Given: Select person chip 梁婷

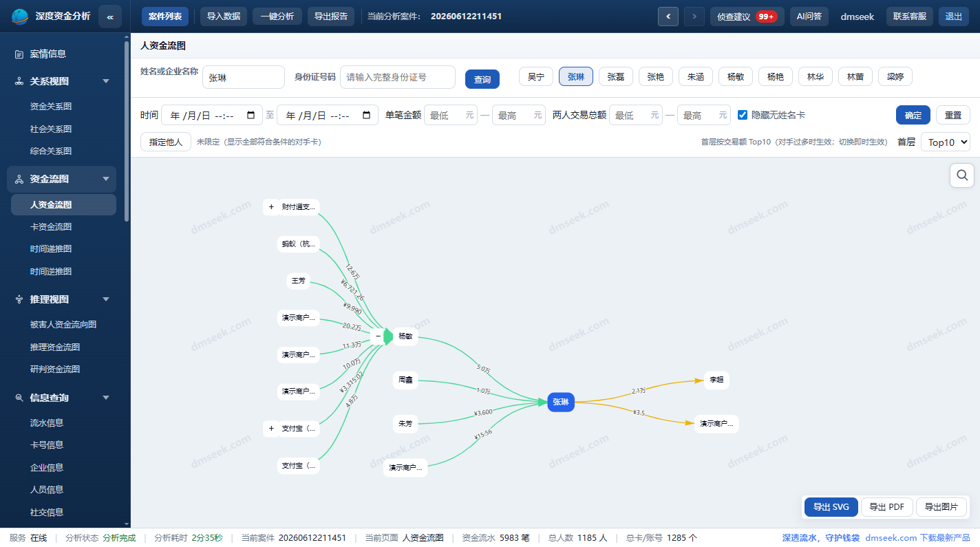Looking at the screenshot, I should pos(895,76).
